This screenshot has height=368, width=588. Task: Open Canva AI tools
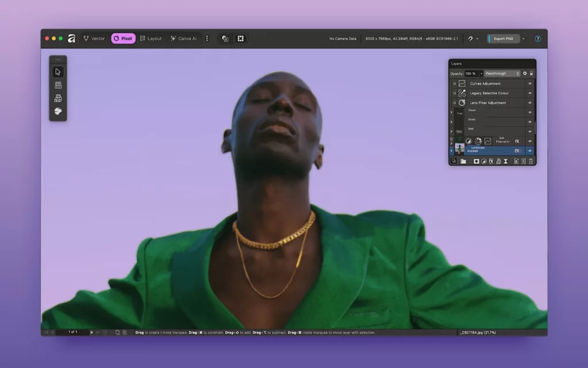[183, 39]
